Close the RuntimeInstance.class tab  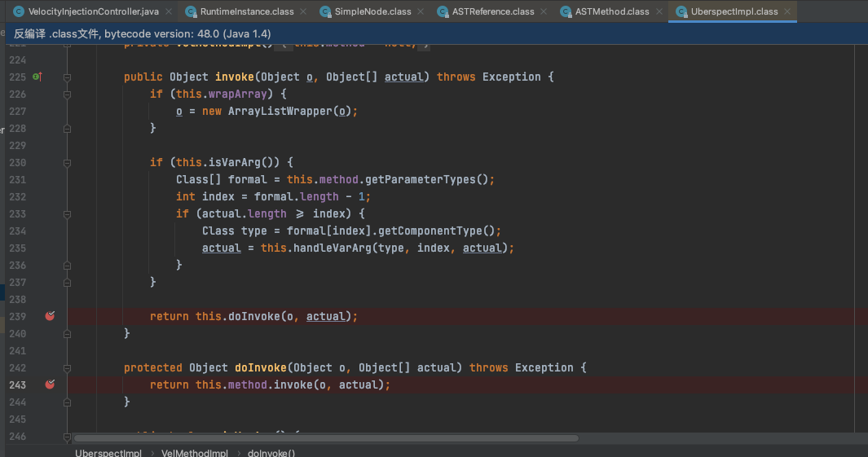point(303,11)
